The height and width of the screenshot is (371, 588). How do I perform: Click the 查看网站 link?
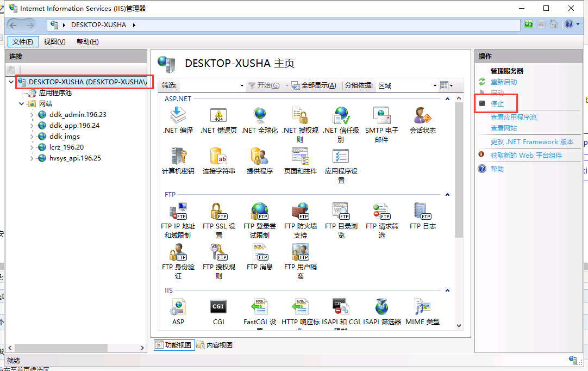tap(504, 128)
